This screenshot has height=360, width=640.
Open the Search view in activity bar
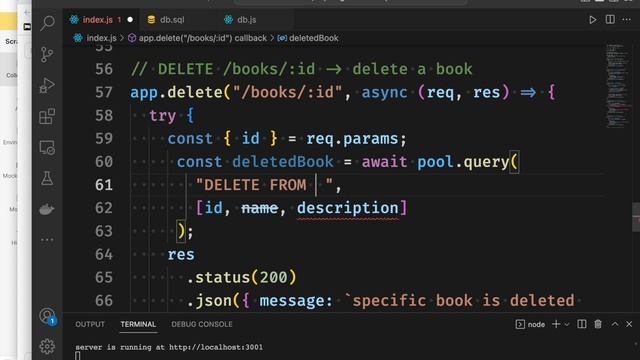(x=47, y=23)
